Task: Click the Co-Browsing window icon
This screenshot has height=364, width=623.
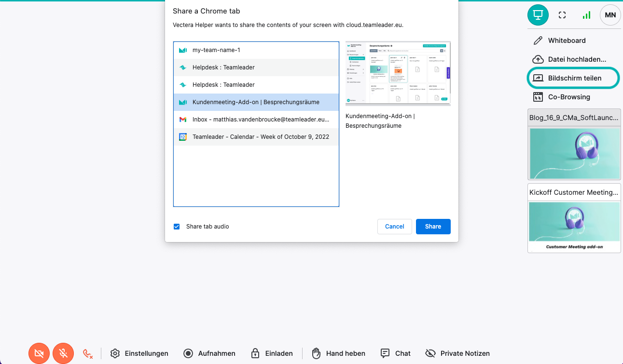Action: (538, 97)
